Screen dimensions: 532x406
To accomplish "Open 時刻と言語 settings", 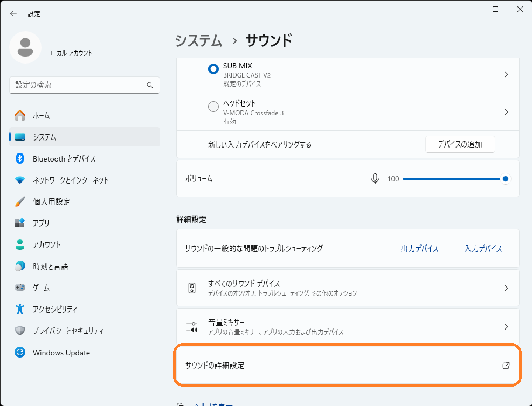I will point(85,266).
